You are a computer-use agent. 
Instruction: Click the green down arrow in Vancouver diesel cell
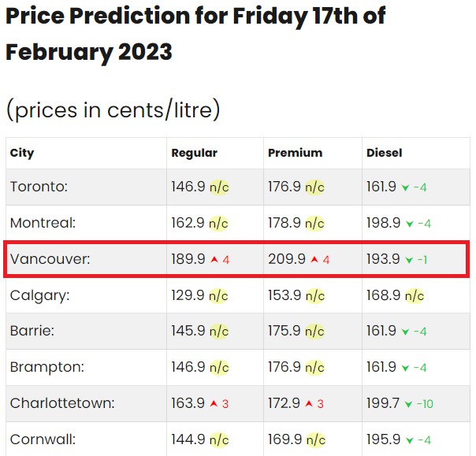coord(409,260)
